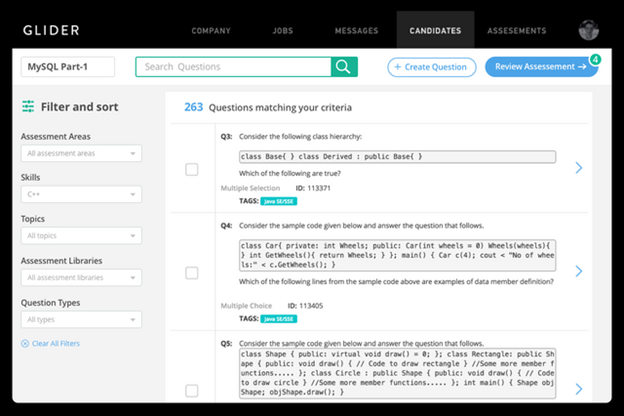Viewport: 624px width, 416px height.
Task: Click the 'Filter and sort' heading
Action: (x=80, y=107)
